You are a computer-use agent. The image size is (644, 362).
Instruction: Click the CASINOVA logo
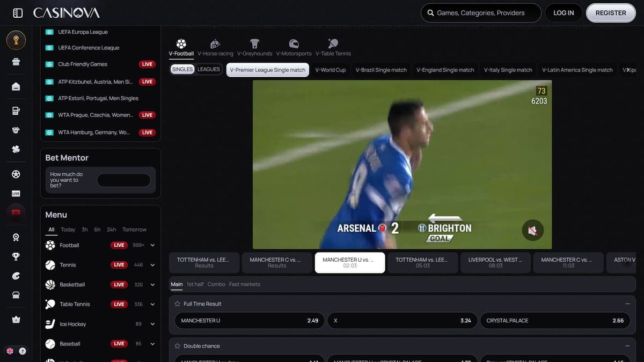coord(66,13)
